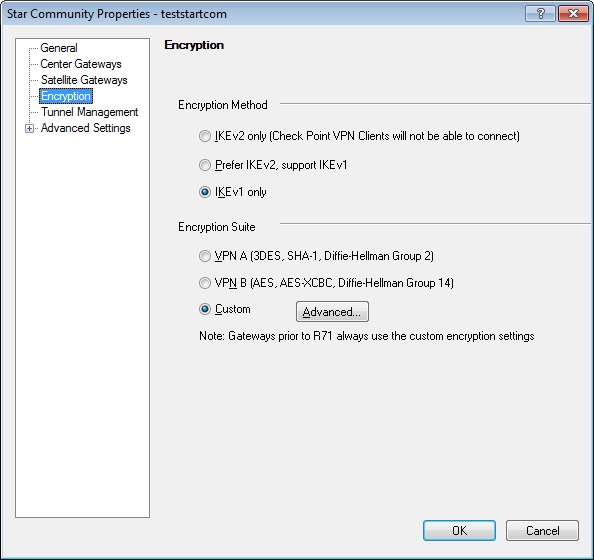Click the Gateways prior to R71 note
Viewport: 594px width, 560px height.
367,336
